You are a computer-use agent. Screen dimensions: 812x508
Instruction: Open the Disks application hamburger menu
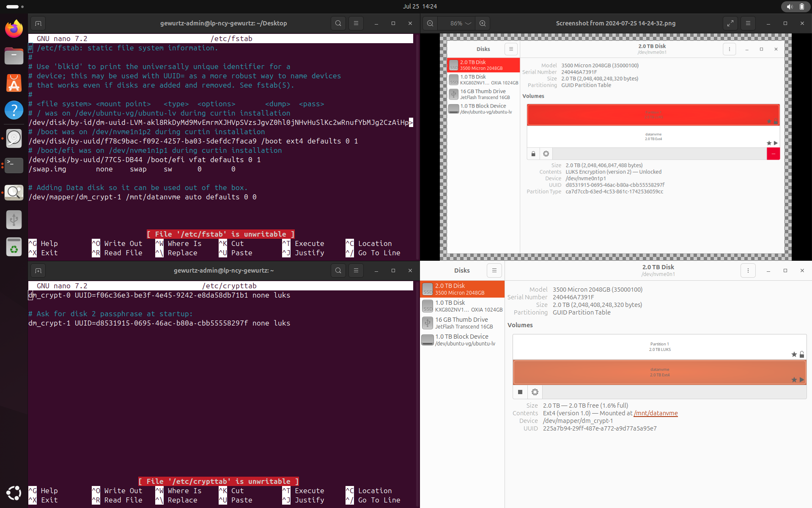tap(494, 271)
